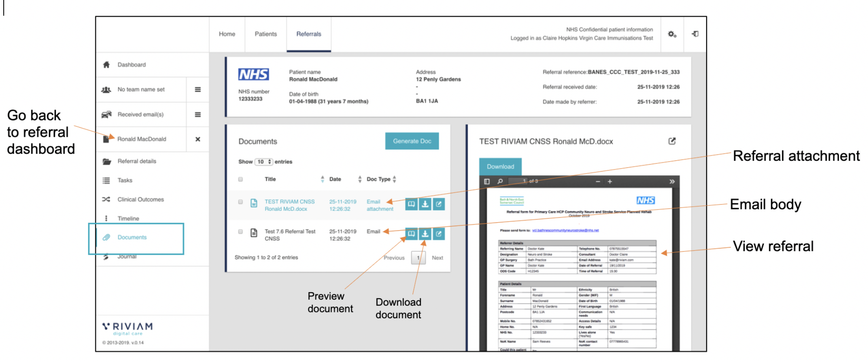Viewport: 868px width, 362px height.
Task: Tick the checkbox for TEST RIVIAM CNSS row
Action: [x=240, y=202]
